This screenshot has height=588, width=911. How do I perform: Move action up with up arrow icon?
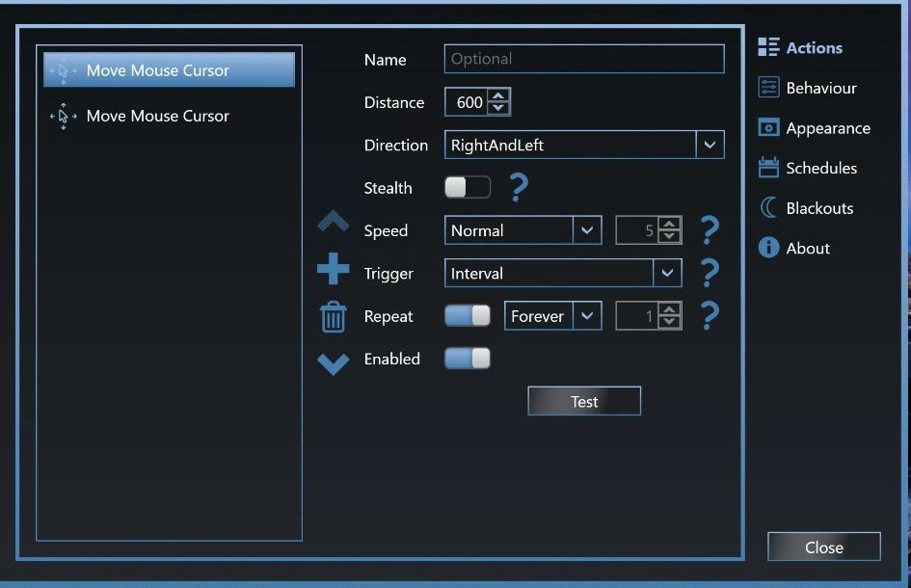333,222
